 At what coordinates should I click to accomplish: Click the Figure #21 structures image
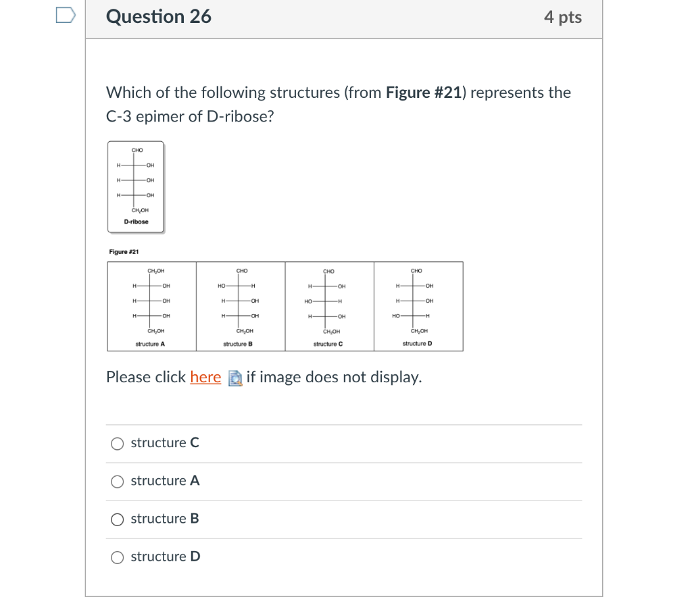285,306
